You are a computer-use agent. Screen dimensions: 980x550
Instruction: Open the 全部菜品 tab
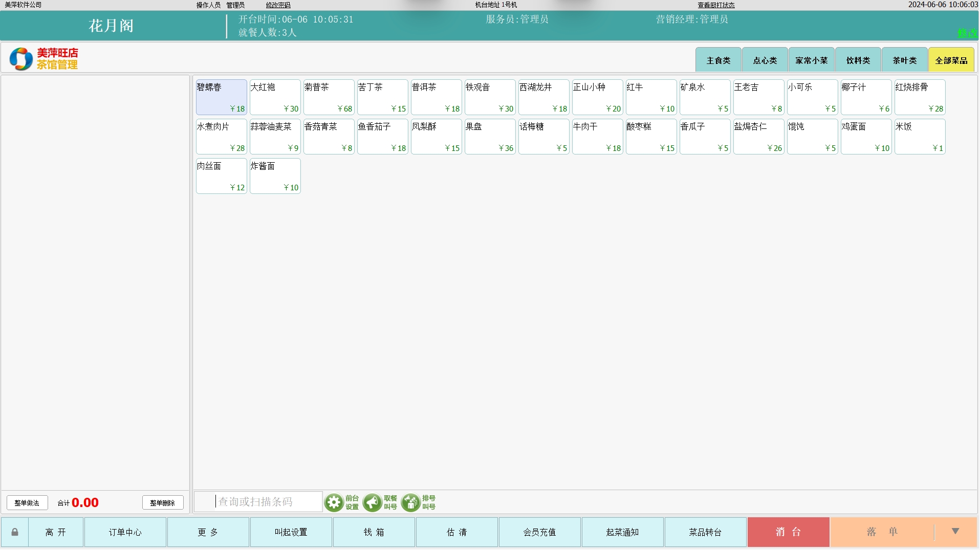951,60
